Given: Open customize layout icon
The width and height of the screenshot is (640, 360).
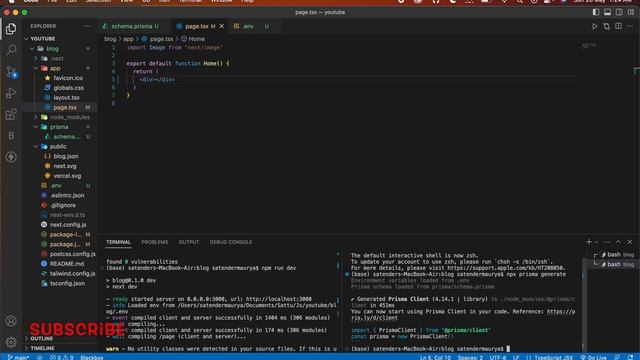Looking at the screenshot, I should (x=631, y=12).
